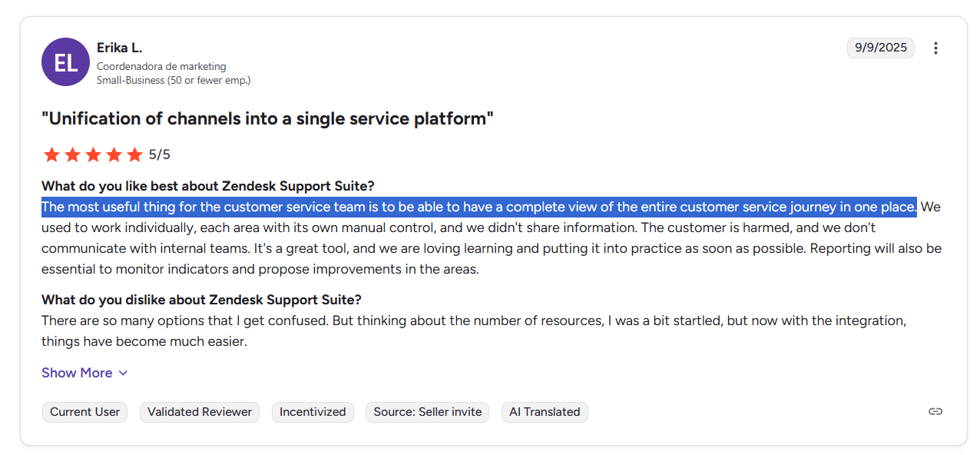Viewport: 980px width, 455px height.
Task: Click the EL purple avatar circle
Action: [x=65, y=61]
